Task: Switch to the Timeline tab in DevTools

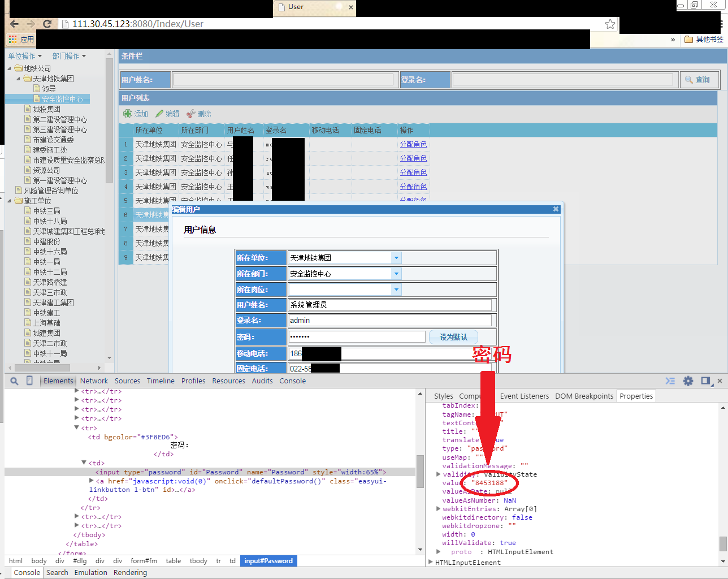Action: (161, 381)
